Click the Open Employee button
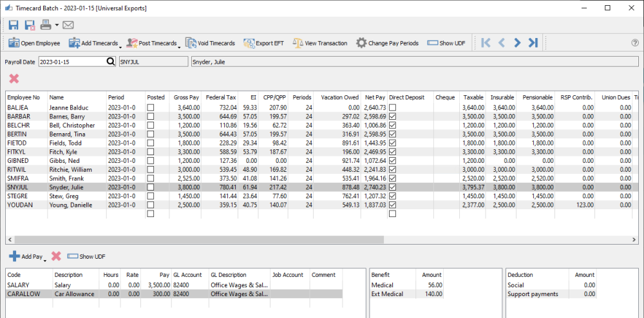The image size is (644, 318). pyautogui.click(x=34, y=43)
